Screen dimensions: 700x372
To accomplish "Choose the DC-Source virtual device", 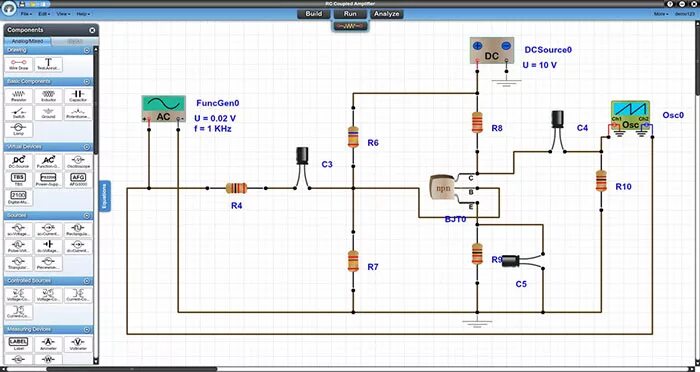I will (x=19, y=162).
